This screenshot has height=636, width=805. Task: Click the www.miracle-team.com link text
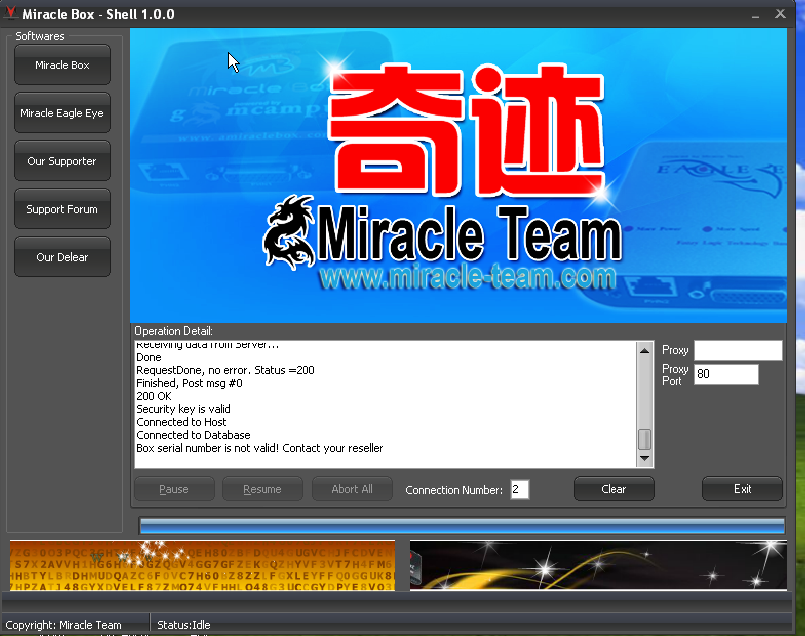click(468, 278)
